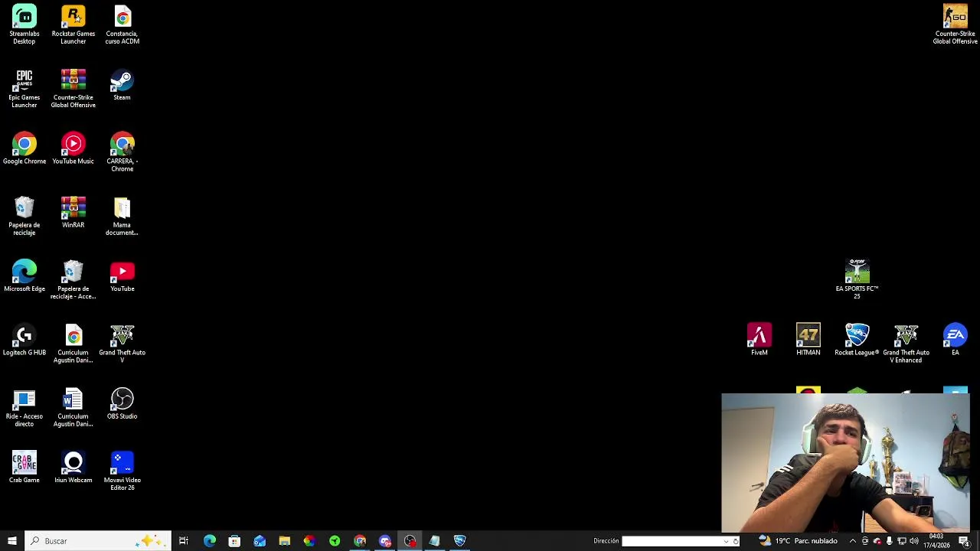Expand the Dirección address dropdown arrow
980x551 pixels.
click(727, 541)
